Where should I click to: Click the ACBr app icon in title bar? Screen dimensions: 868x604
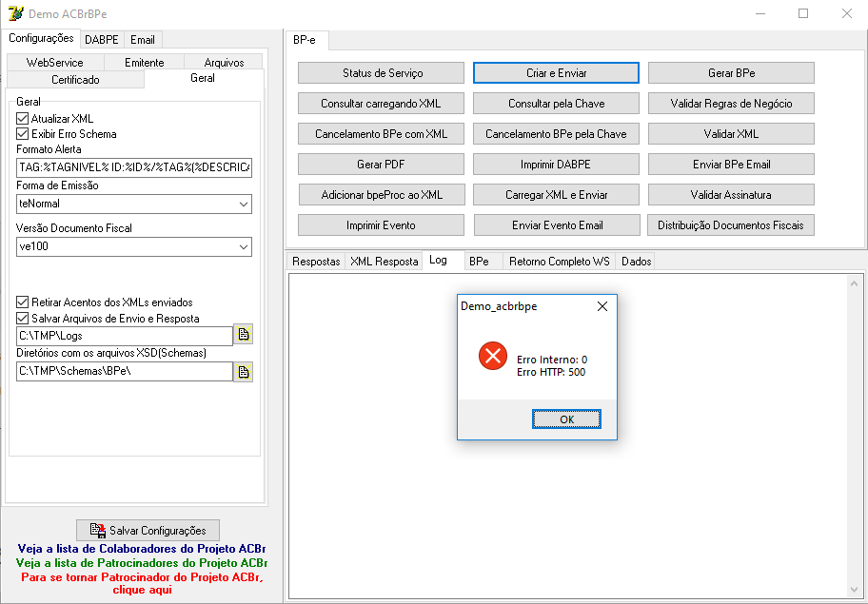click(15, 13)
